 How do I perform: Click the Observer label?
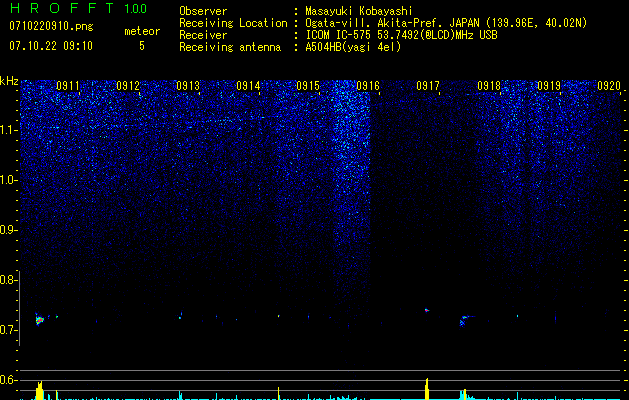pos(203,11)
